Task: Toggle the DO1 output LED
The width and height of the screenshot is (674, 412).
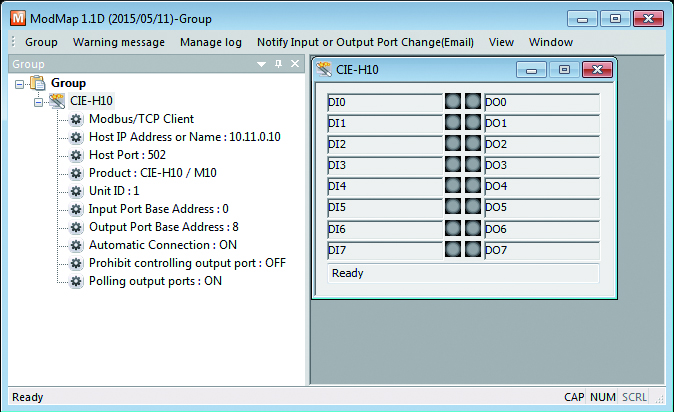Action: (x=473, y=123)
